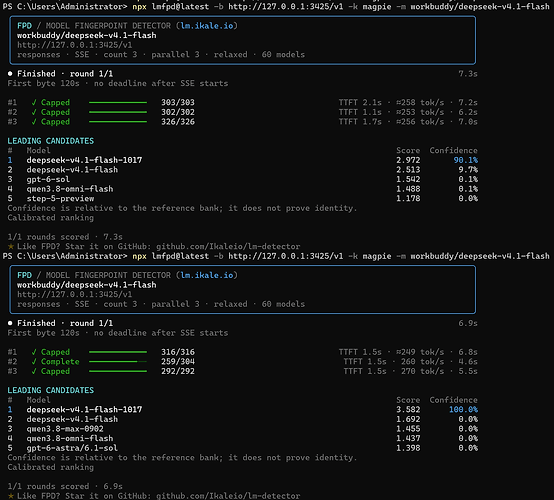Click the progress bar for 303/303

[x=118, y=102]
